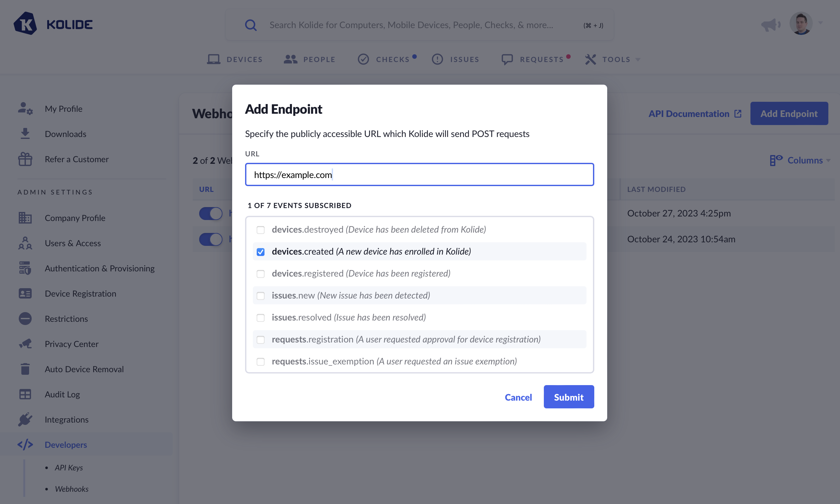
Task: Enable the devices.destroyed event checkbox
Action: point(261,230)
